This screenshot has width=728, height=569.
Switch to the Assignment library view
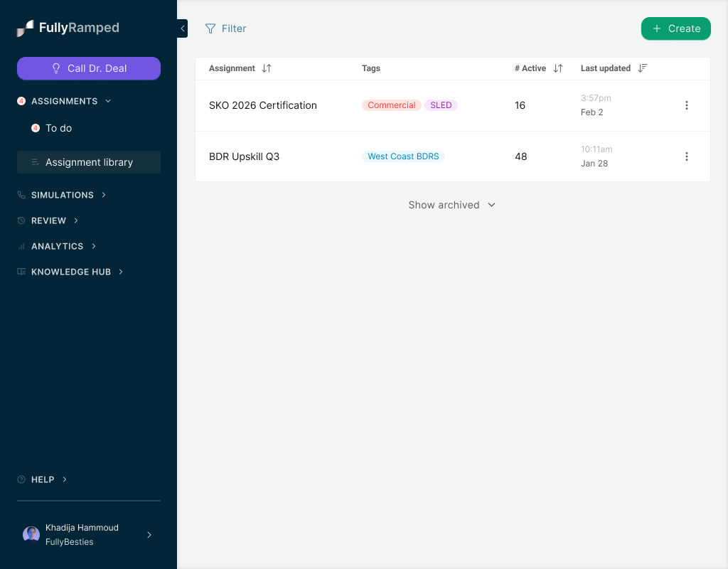click(x=88, y=162)
